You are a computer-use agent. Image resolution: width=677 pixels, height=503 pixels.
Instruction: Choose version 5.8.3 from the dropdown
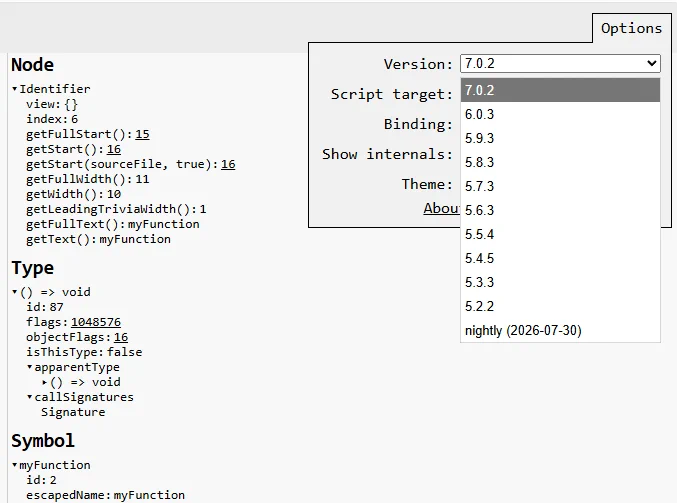[560, 162]
